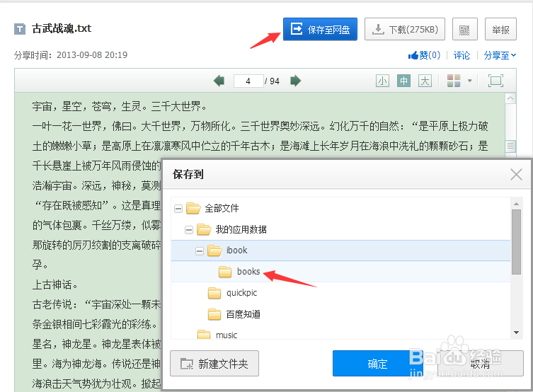
Task: Click the dialog scrollbar thumb
Action: [516, 241]
